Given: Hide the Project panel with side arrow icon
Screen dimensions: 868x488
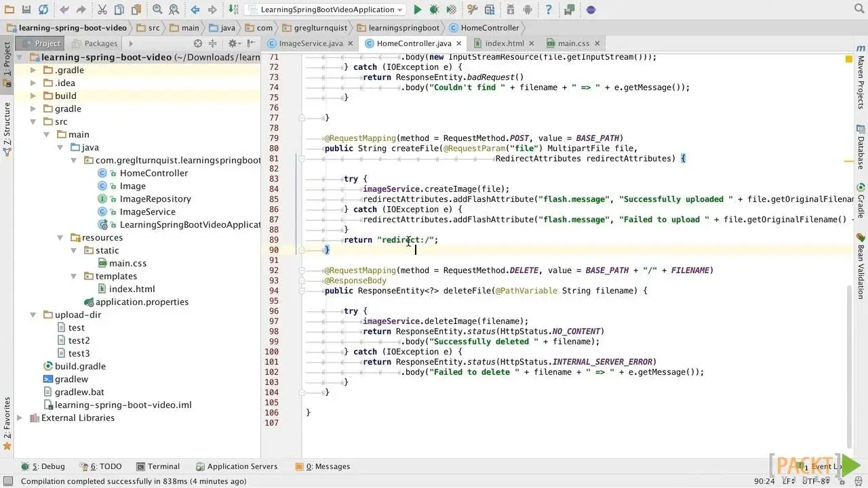Looking at the screenshot, I should (252, 43).
